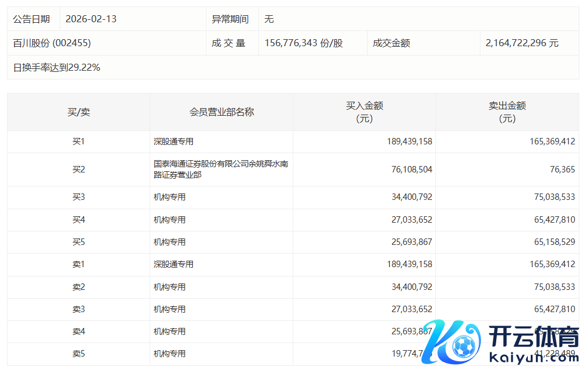
Task: Select the buy amount 76,108,504
Action: click(411, 170)
